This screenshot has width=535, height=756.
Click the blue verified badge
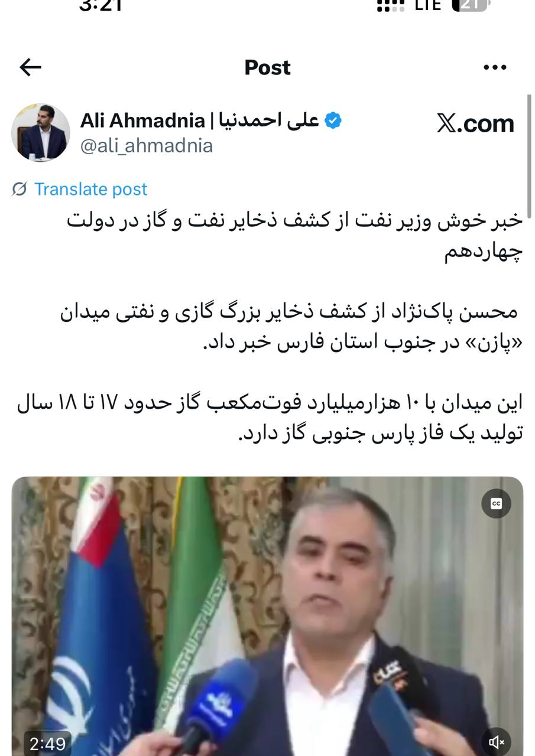tap(333, 121)
